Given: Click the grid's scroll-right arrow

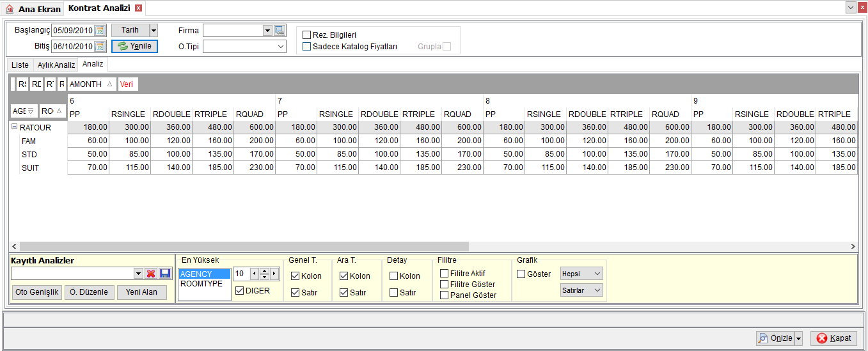Looking at the screenshot, I should tap(853, 246).
